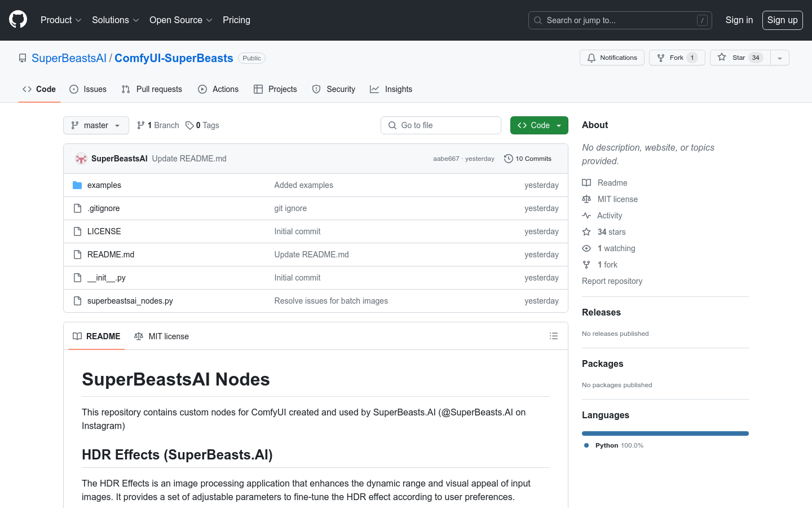Viewport: 812px width, 508px height.
Task: Click the eye icon beside 1 watching
Action: (586, 248)
